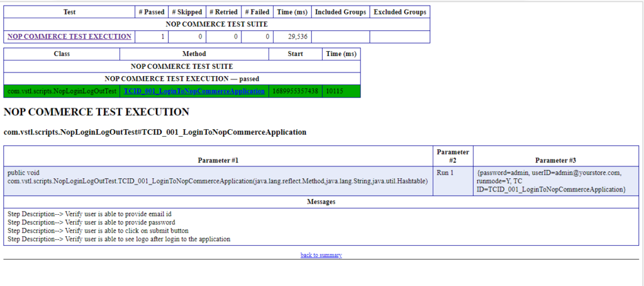Click the com.vstl.scripts.NopLoginLogOutTest class cell
Screen dimensions: 644x286
62,91
